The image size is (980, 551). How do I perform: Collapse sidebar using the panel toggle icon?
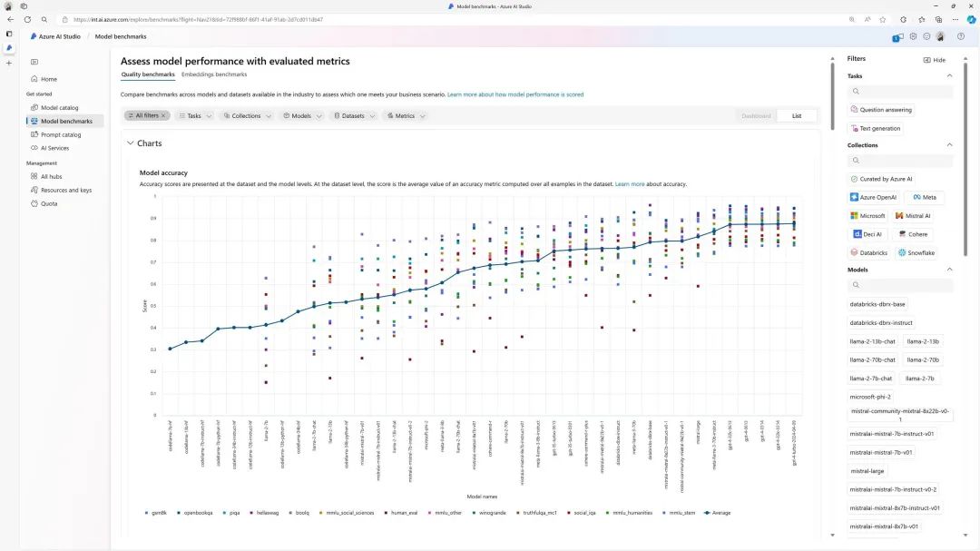point(34,62)
